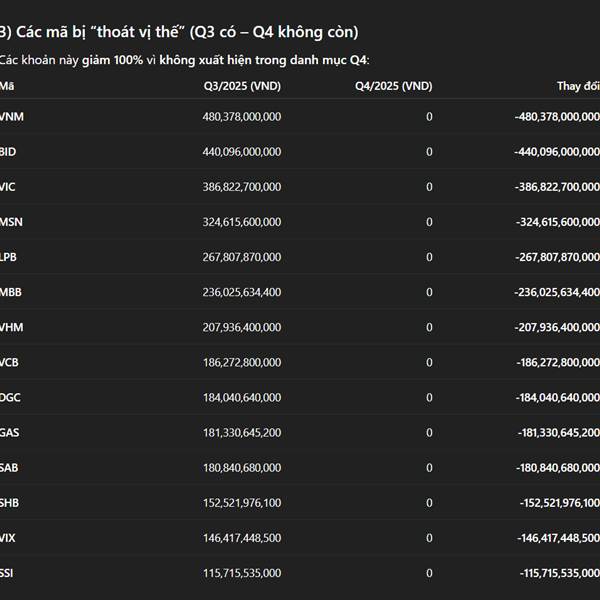The width and height of the screenshot is (600, 600).
Task: Click the Q3/2025 (VND) column header
Action: (x=242, y=86)
